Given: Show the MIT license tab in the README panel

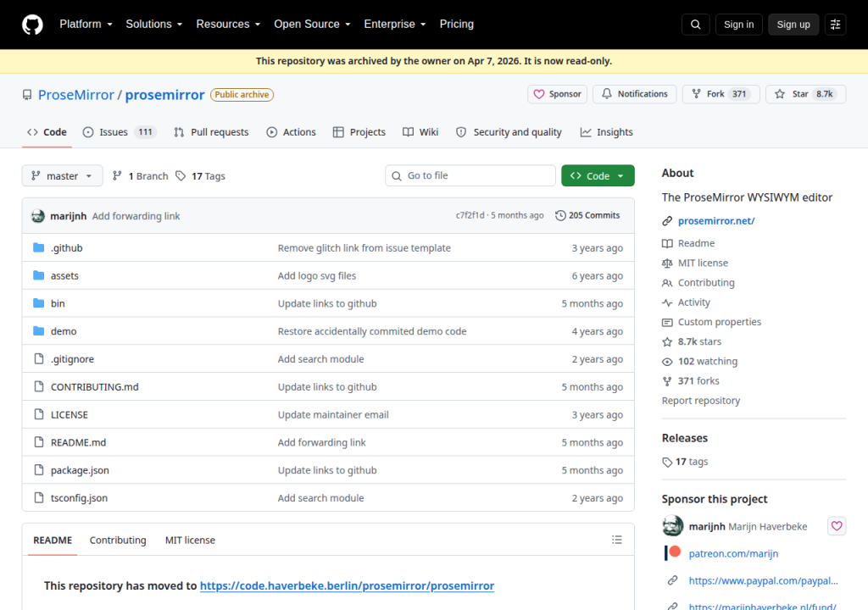Looking at the screenshot, I should 190,540.
